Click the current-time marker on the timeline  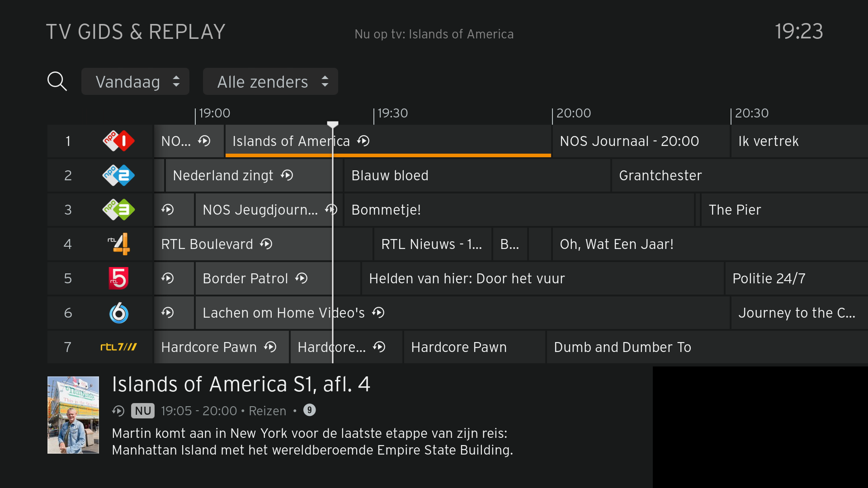click(333, 124)
